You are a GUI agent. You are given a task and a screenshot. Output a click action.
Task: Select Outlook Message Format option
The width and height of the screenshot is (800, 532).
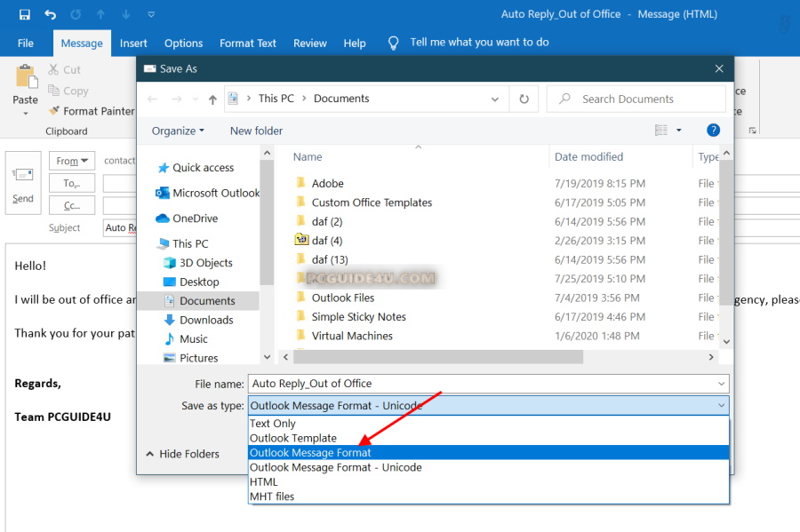coord(310,453)
